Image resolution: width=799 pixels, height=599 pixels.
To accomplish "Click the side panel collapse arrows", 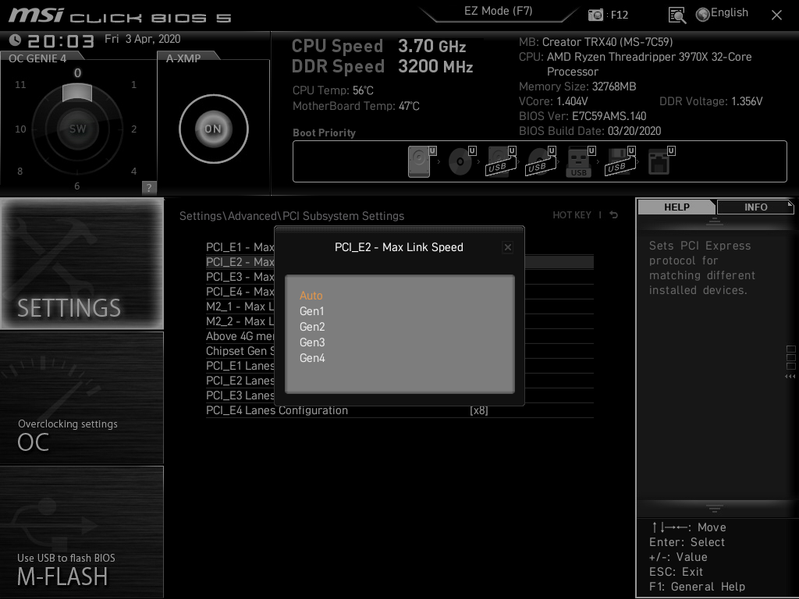I will tap(790, 376).
